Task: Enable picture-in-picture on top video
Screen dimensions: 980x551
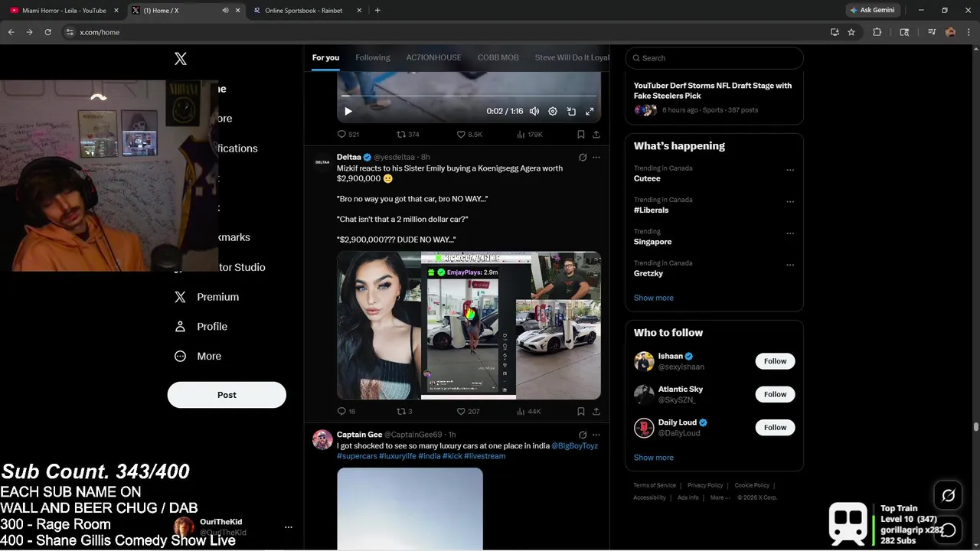Action: (571, 111)
